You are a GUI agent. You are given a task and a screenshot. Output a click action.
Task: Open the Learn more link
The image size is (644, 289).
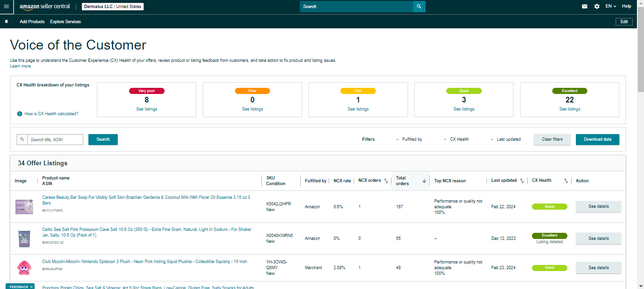20,66
